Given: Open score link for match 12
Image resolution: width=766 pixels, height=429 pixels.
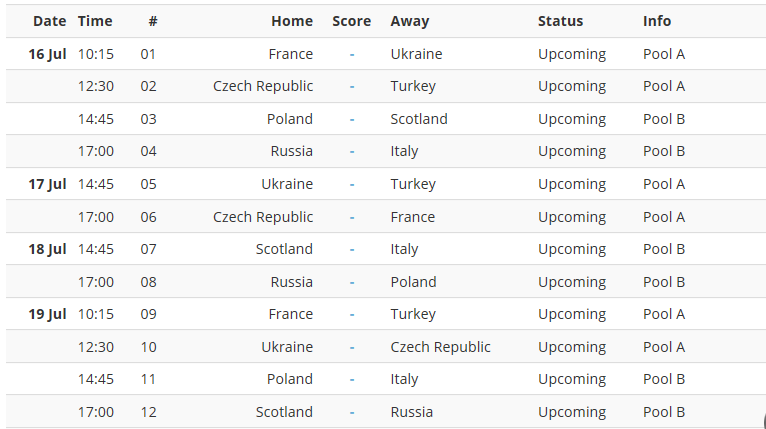Looking at the screenshot, I should pos(352,412).
